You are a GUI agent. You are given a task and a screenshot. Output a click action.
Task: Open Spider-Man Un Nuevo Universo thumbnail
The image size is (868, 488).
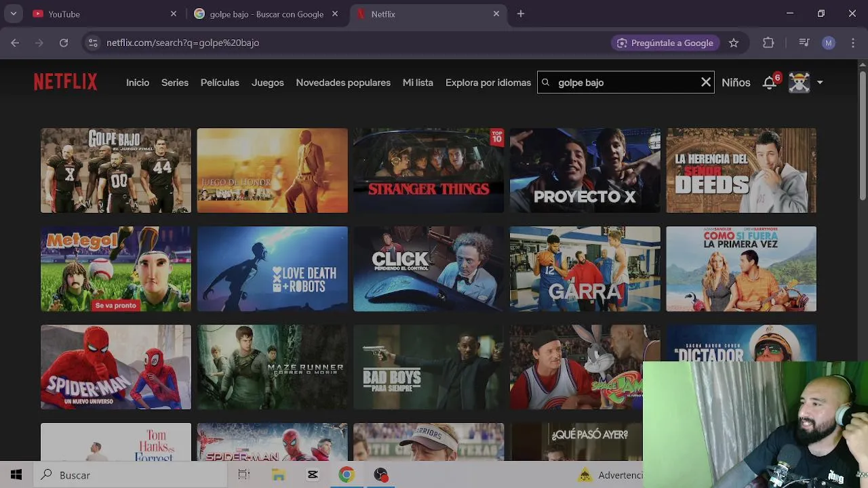point(116,367)
